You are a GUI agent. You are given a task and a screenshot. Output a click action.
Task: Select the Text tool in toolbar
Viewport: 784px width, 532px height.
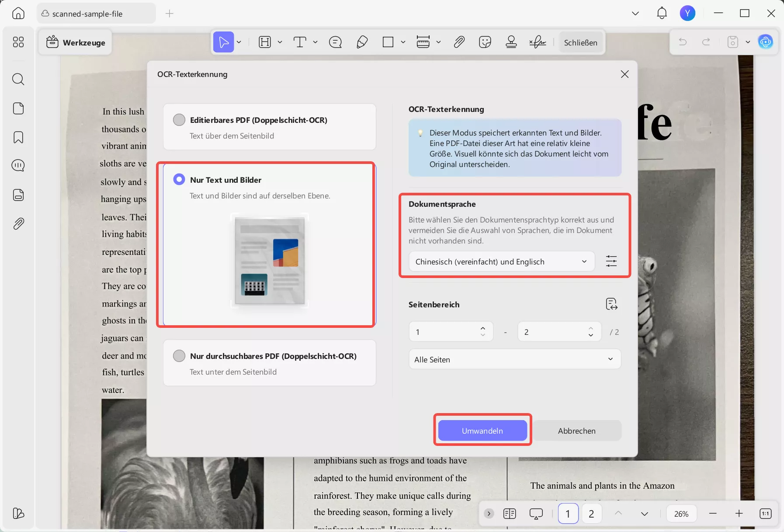pyautogui.click(x=300, y=42)
